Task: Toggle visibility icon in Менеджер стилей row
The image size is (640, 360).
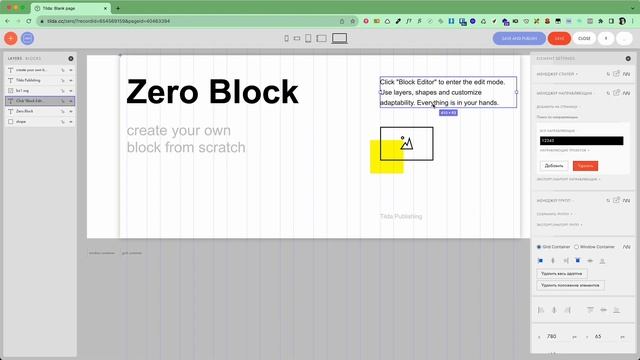Action: (627, 74)
